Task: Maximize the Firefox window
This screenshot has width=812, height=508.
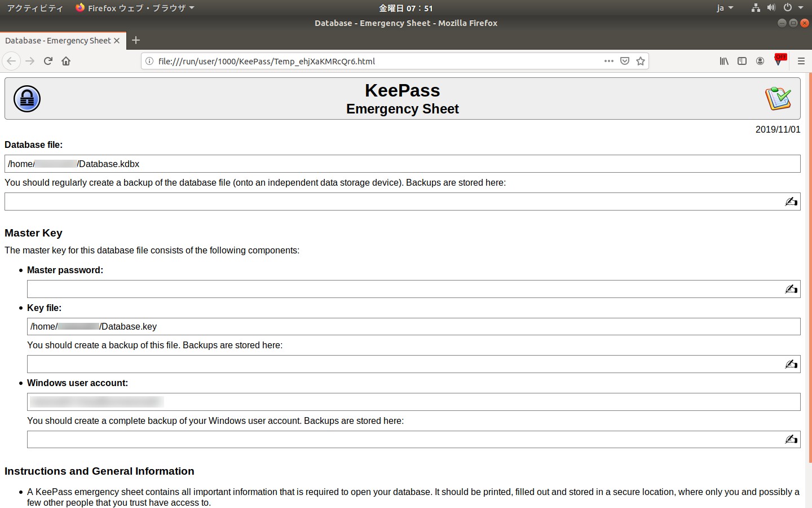Action: pos(793,23)
